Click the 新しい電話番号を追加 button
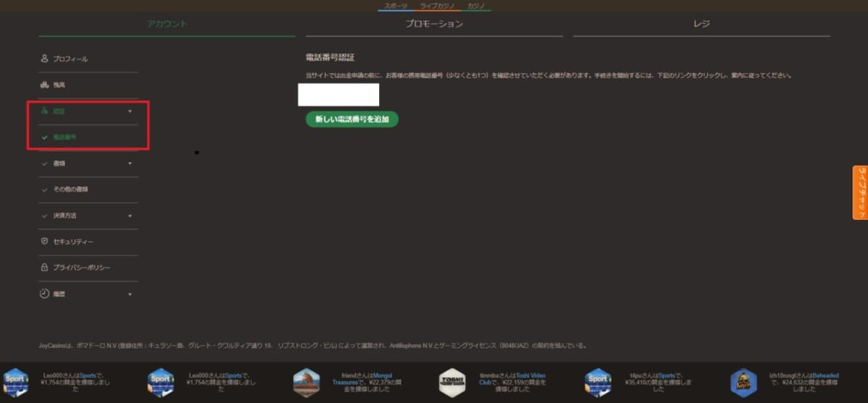This screenshot has height=403, width=868. tap(352, 119)
